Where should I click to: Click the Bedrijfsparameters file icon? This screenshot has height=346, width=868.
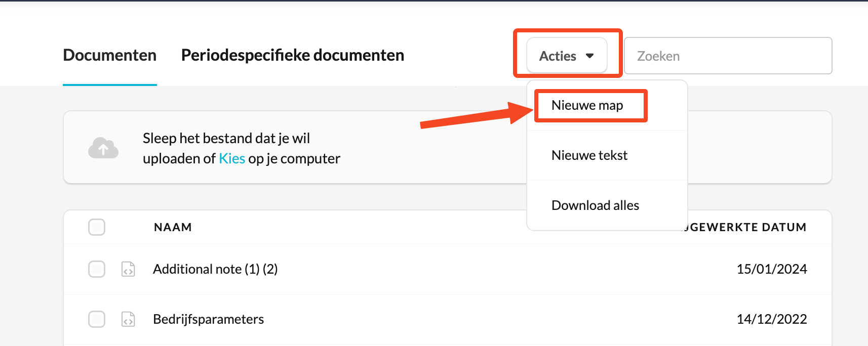coord(128,319)
